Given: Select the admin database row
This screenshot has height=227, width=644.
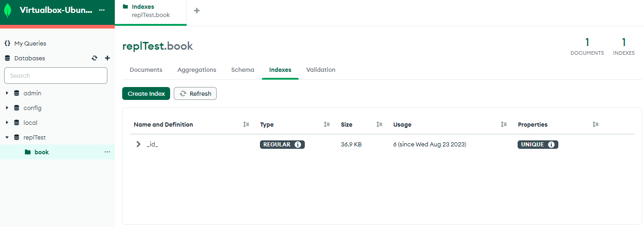Looking at the screenshot, I should coord(57,93).
